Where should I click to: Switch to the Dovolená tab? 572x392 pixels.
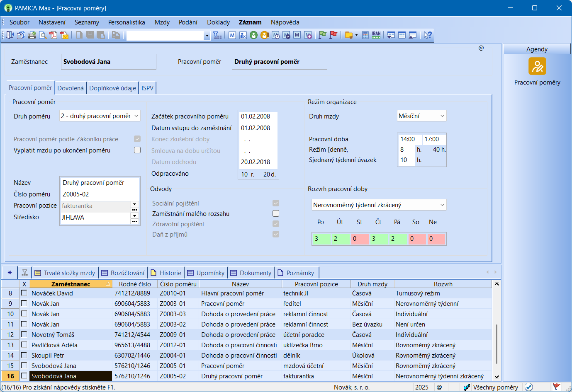point(71,88)
